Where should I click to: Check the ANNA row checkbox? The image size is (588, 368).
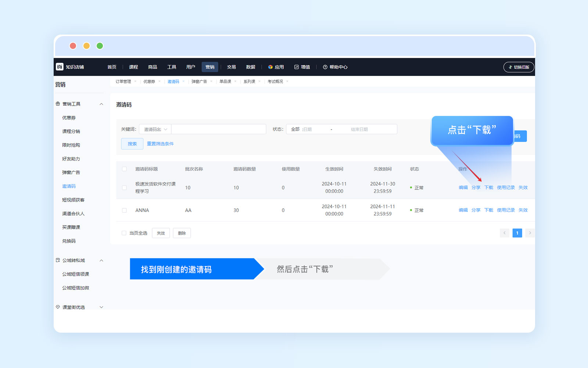(124, 210)
